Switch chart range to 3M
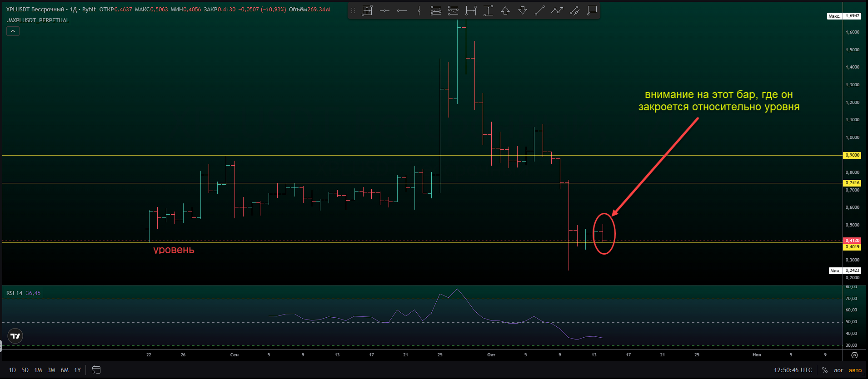Viewport: 868px width, 379px height. click(51, 370)
